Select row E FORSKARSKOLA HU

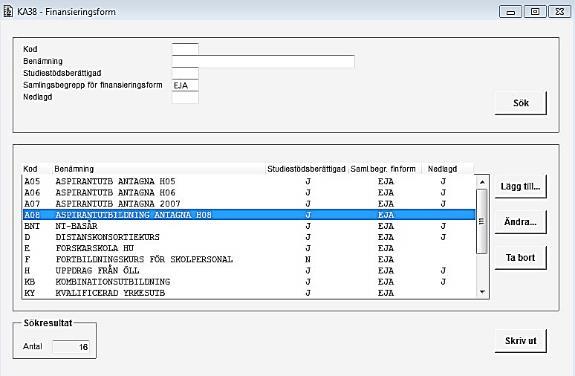249,248
